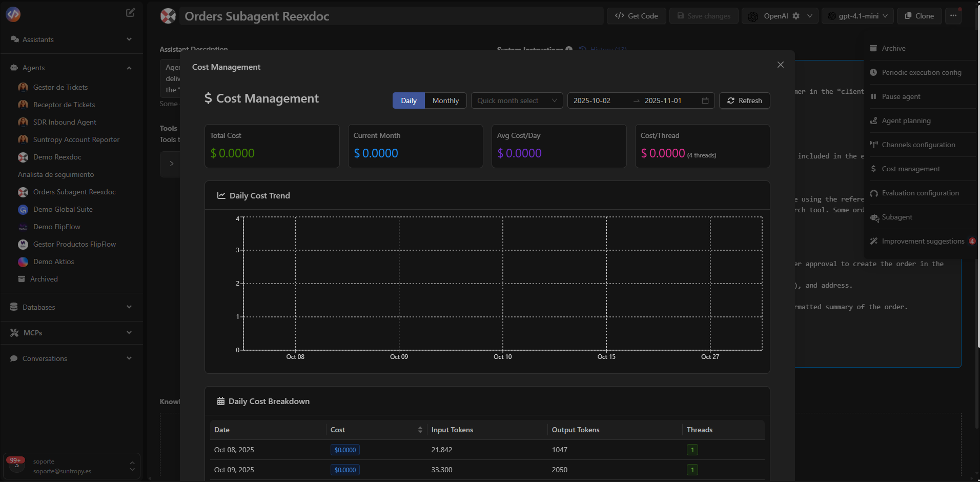The width and height of the screenshot is (980, 482).
Task: Click the Demo Global Suite agent icon
Action: click(23, 209)
